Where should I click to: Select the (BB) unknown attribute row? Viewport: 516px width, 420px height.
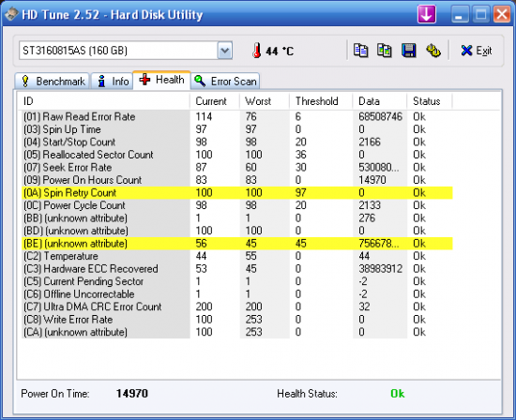pos(237,218)
